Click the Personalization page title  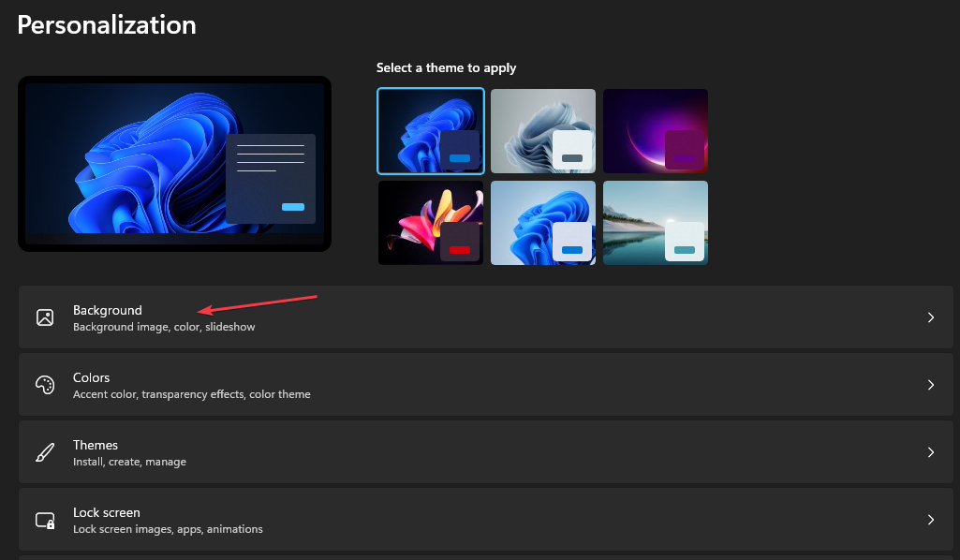click(107, 25)
